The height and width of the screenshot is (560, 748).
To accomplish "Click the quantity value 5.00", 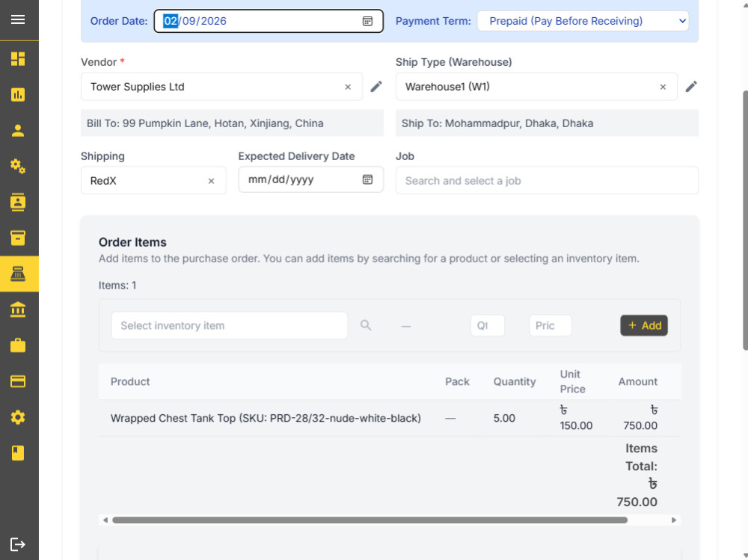I will [x=503, y=419].
